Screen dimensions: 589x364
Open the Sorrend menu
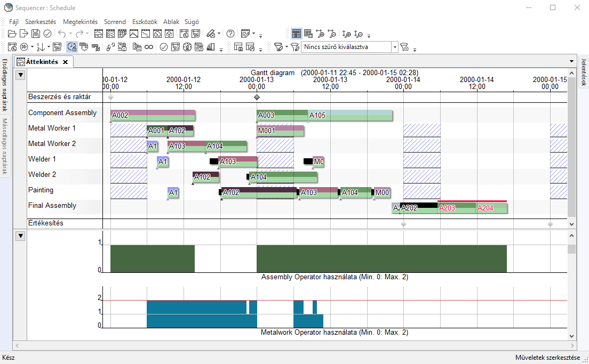[115, 22]
